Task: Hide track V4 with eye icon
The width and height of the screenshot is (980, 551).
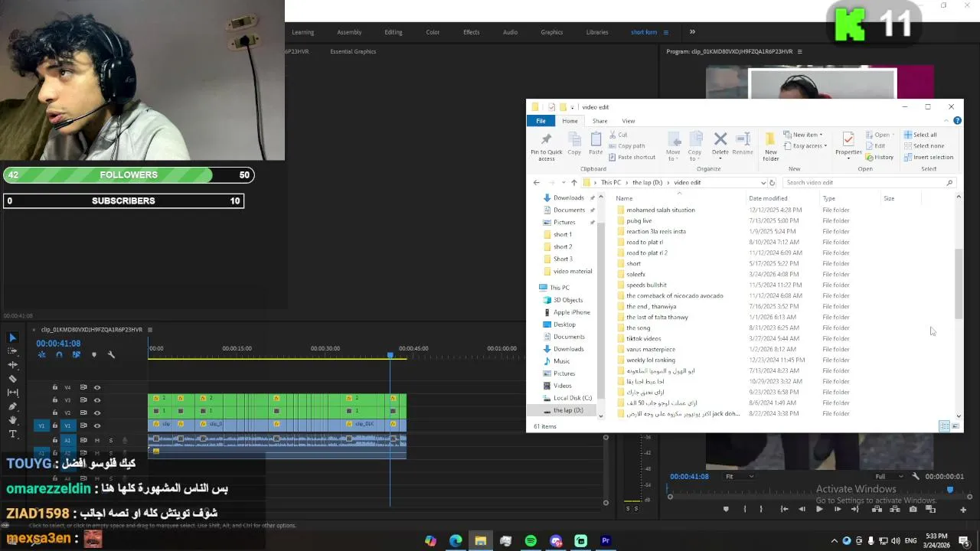Action: [x=97, y=387]
